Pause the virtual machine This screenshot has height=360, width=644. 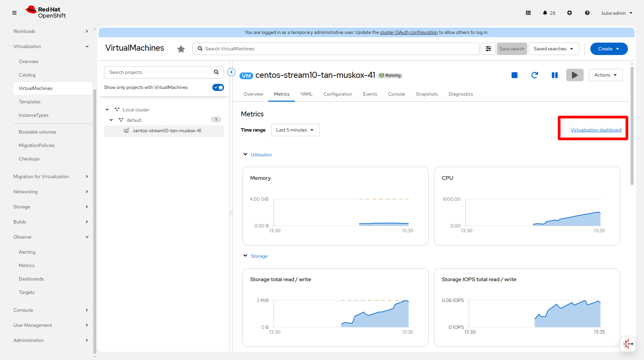555,75
